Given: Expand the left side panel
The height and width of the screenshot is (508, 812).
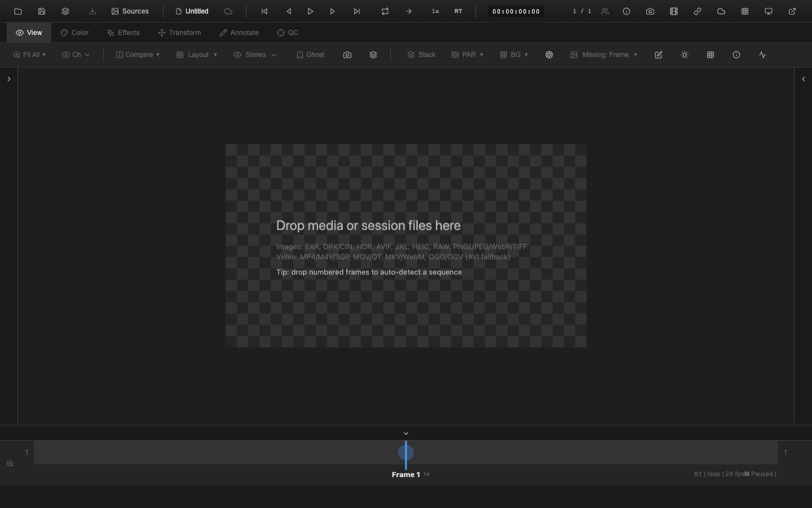Looking at the screenshot, I should pyautogui.click(x=9, y=79).
